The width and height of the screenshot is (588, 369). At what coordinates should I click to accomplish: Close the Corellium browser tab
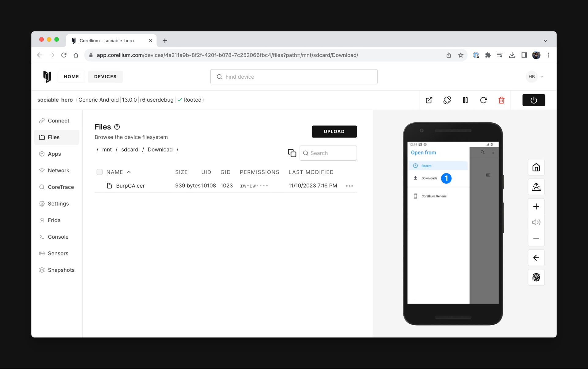pos(150,41)
